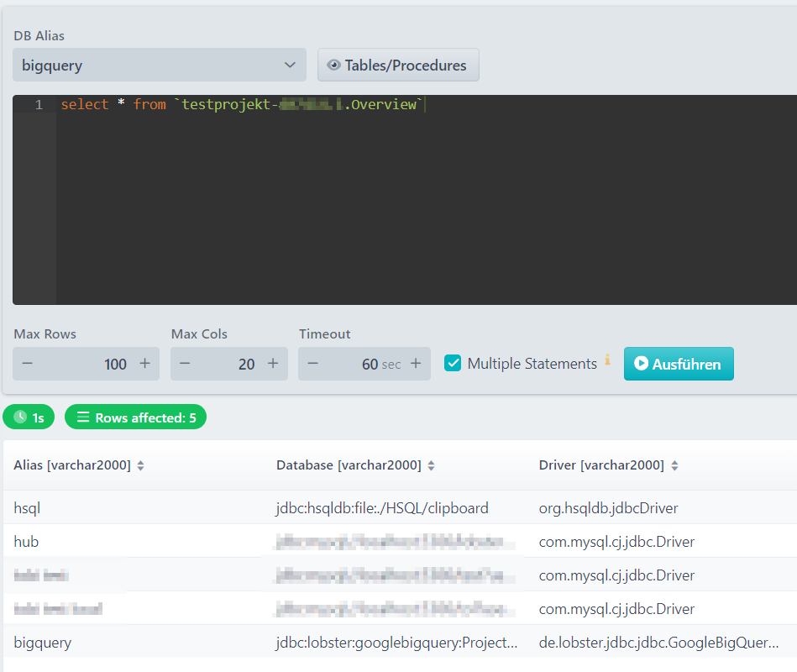Select the bigquery alias table cell

[x=43, y=643]
